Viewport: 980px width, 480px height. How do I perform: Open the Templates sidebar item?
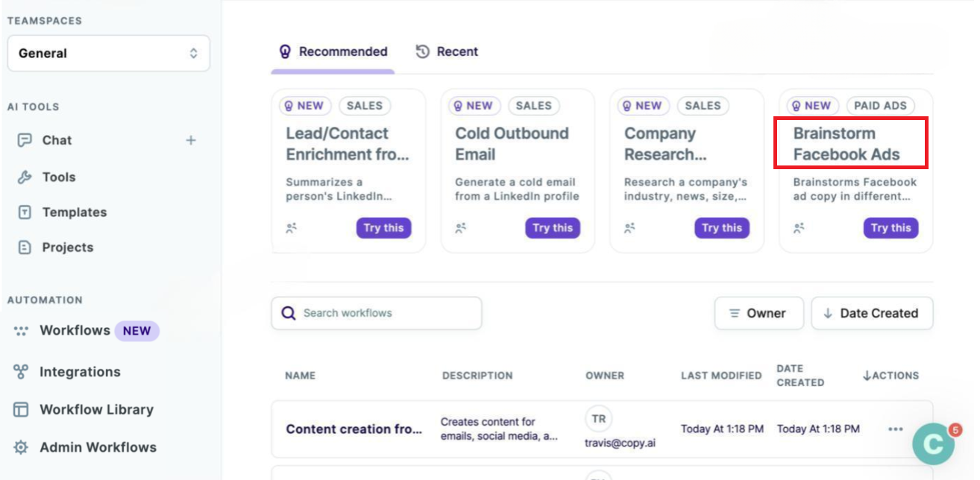(63, 212)
